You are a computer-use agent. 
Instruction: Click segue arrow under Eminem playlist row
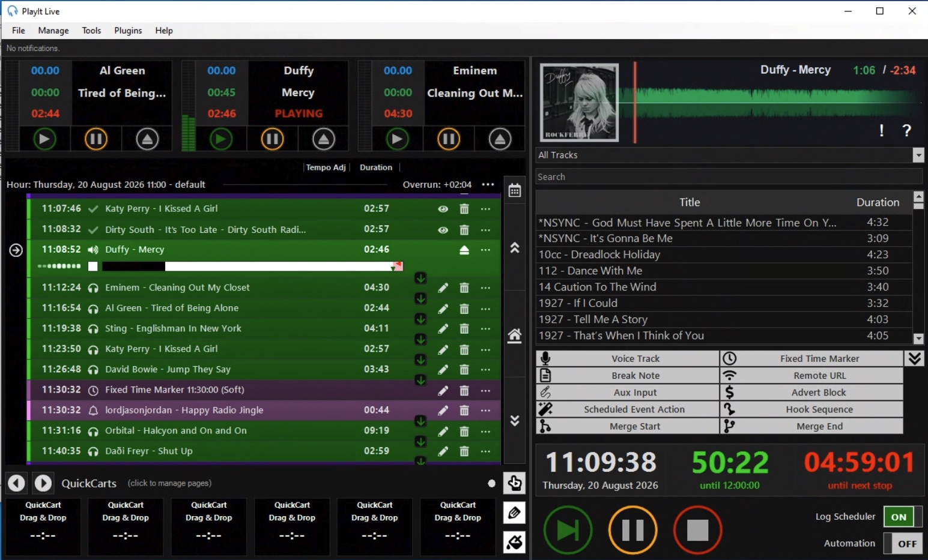[420, 298]
